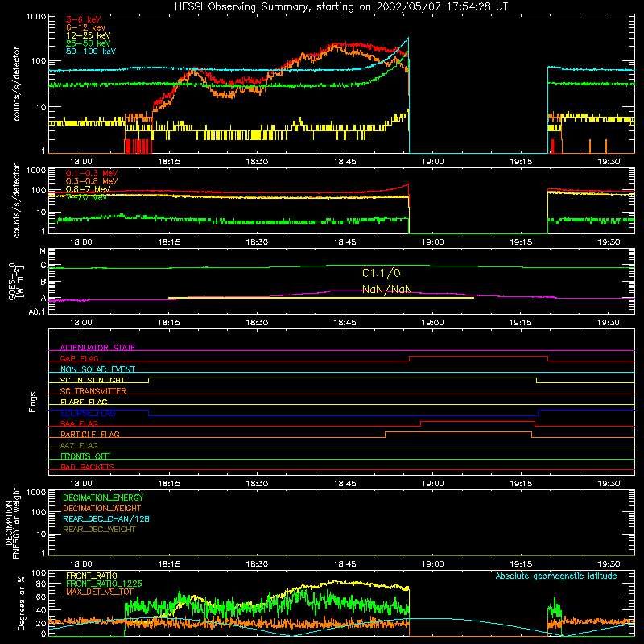
Task: Click the yellow flare duration bar in GOES panel
Action: pos(321,297)
